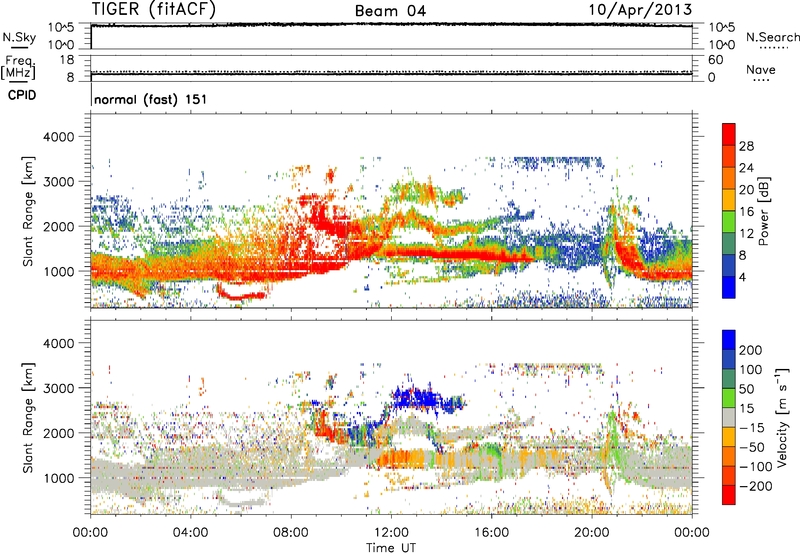Click the "TIGER (fitACF)" title text
Viewport: 800px width, 554px height.
click(153, 9)
